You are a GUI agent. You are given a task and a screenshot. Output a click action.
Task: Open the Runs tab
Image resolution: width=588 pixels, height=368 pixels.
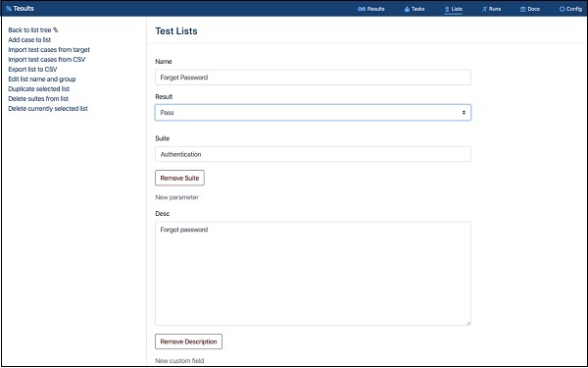(491, 9)
